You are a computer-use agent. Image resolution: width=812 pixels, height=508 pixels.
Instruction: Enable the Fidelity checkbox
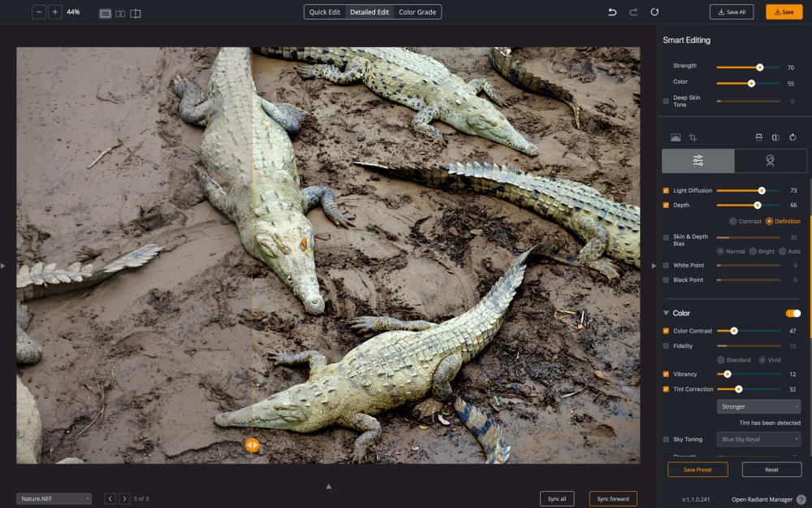[666, 345]
